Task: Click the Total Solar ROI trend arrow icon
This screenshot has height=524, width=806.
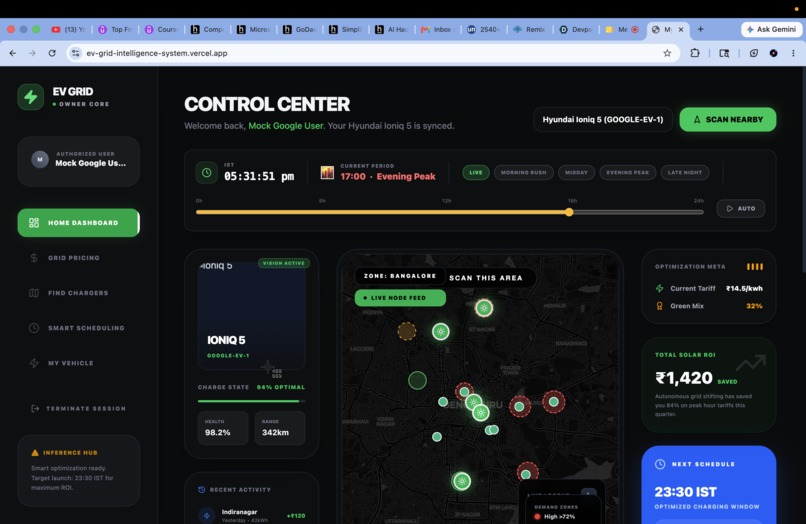Action: tap(751, 363)
